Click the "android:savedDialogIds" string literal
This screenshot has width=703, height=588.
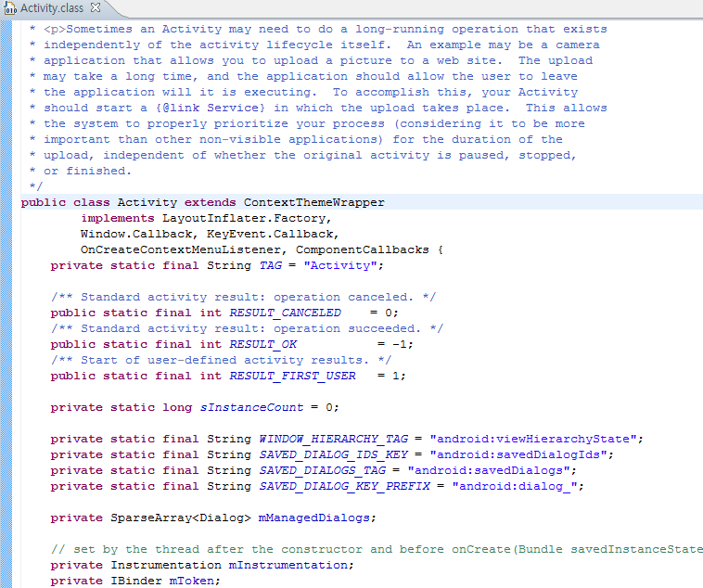(518, 454)
